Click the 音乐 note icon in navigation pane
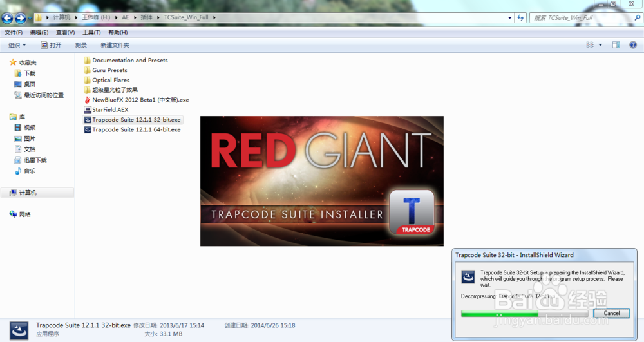The height and width of the screenshot is (342, 644). [17, 171]
